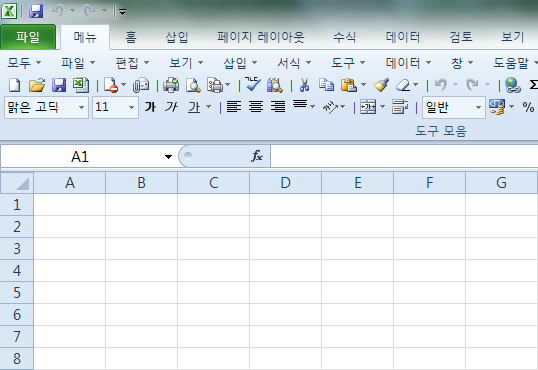The image size is (538, 370).
Task: Open the font size dropdown showing 11
Action: (x=131, y=107)
